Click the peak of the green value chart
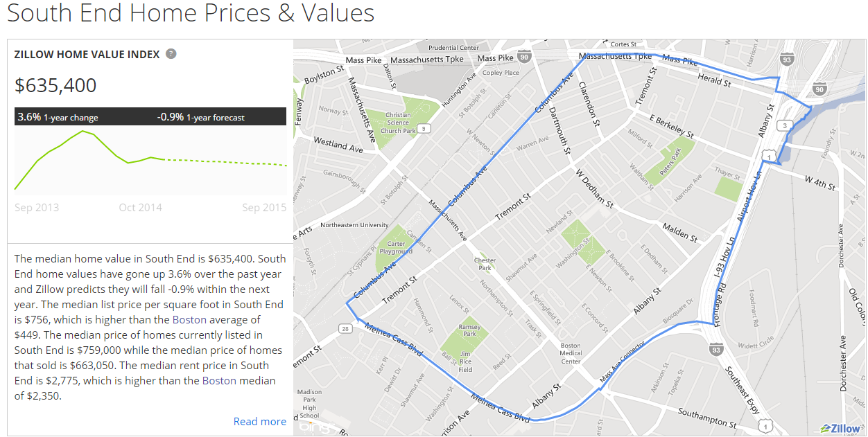This screenshot has height=437, width=868. 83,130
